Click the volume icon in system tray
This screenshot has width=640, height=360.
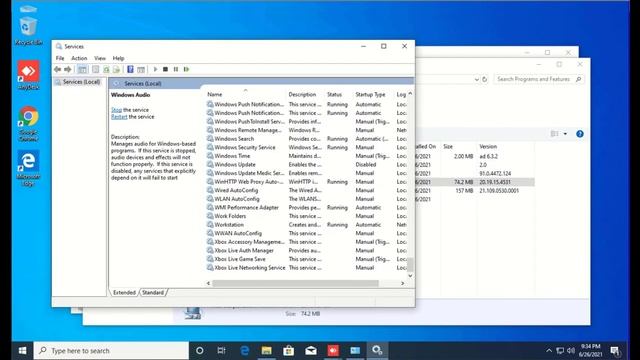click(571, 351)
